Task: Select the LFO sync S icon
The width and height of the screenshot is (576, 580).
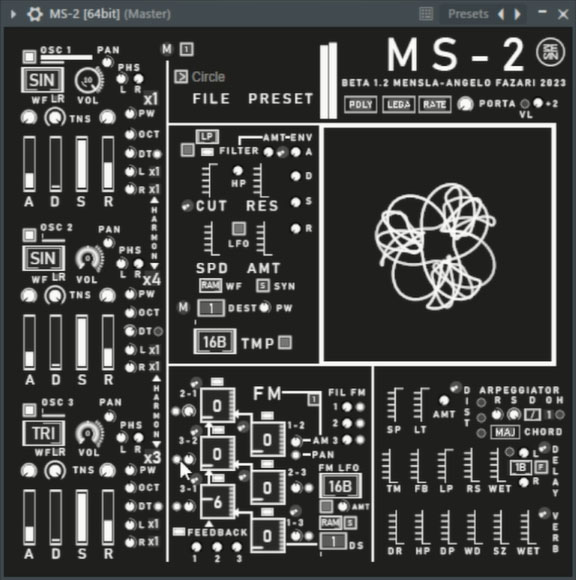Action: point(263,286)
